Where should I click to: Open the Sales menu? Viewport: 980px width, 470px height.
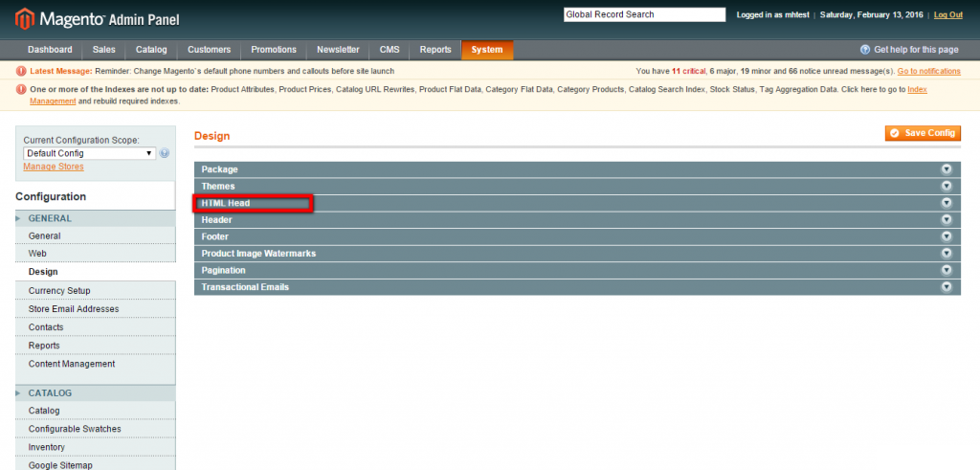pos(103,50)
